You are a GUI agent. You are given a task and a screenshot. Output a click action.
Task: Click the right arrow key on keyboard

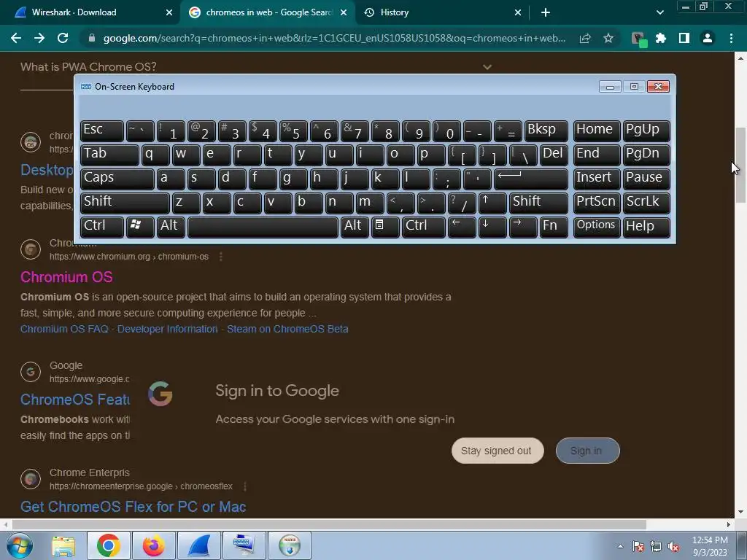522,227
